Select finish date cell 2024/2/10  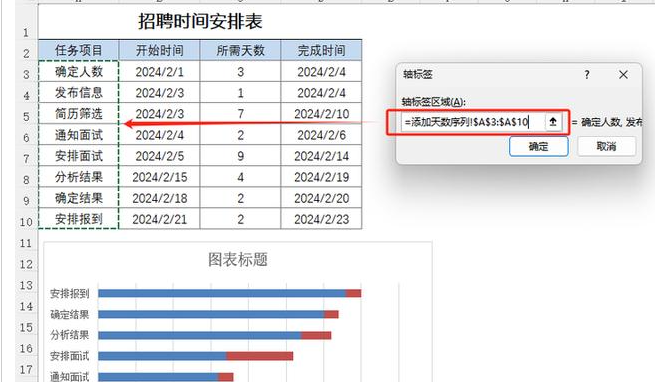pos(321,114)
